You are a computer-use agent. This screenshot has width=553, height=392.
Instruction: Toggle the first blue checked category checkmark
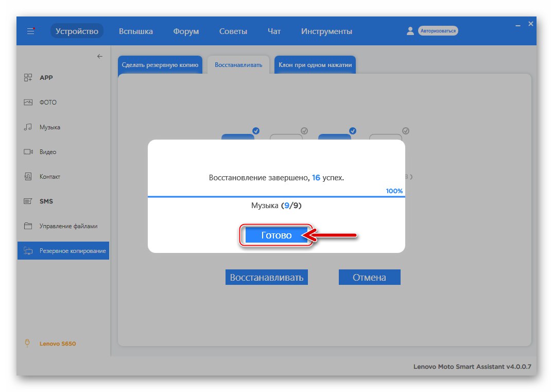pyautogui.click(x=256, y=131)
